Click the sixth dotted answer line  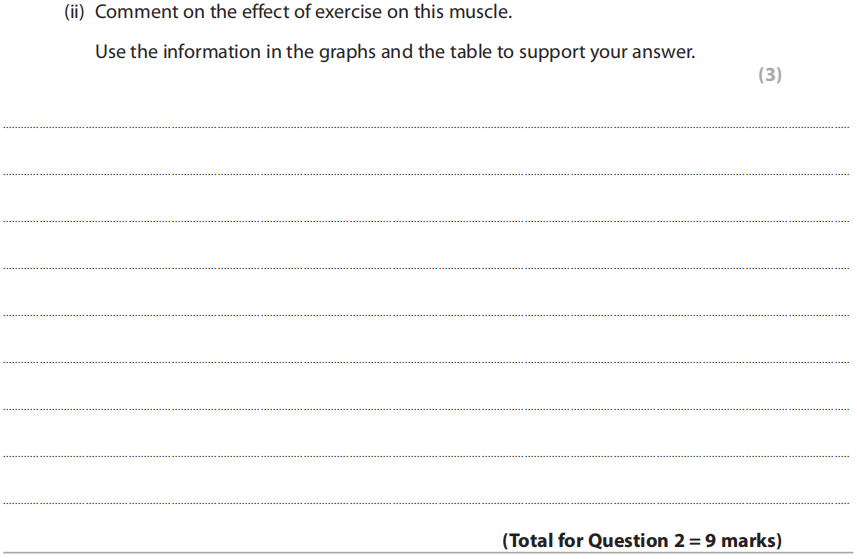(x=426, y=362)
